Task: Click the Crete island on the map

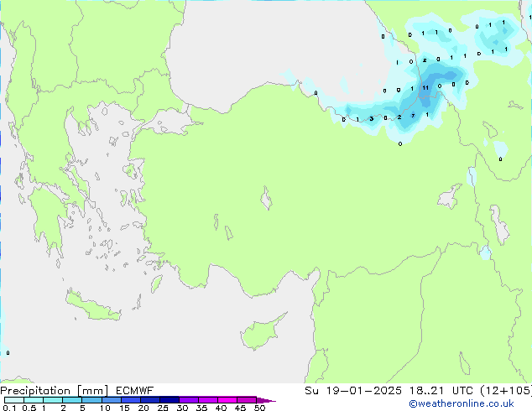Action: coord(93,306)
